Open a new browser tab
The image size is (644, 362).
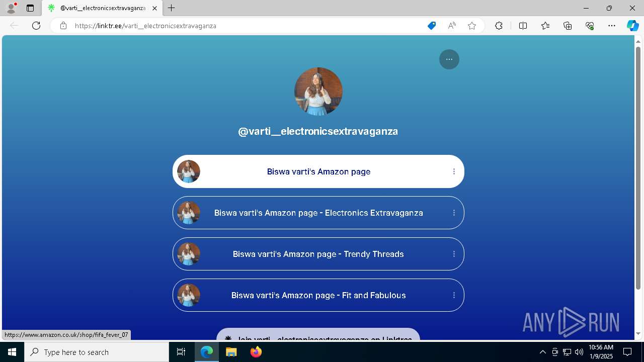pyautogui.click(x=172, y=8)
